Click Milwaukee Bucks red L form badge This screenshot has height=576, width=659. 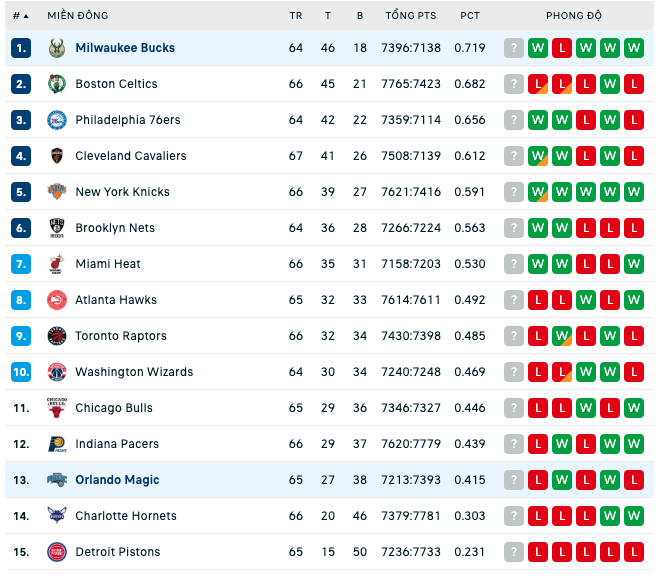point(562,48)
